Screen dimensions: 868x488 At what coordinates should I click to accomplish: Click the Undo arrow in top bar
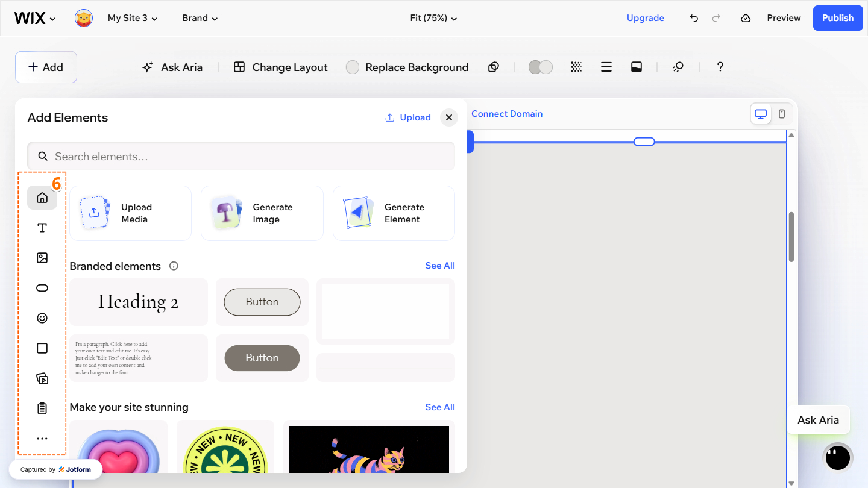[x=694, y=18]
